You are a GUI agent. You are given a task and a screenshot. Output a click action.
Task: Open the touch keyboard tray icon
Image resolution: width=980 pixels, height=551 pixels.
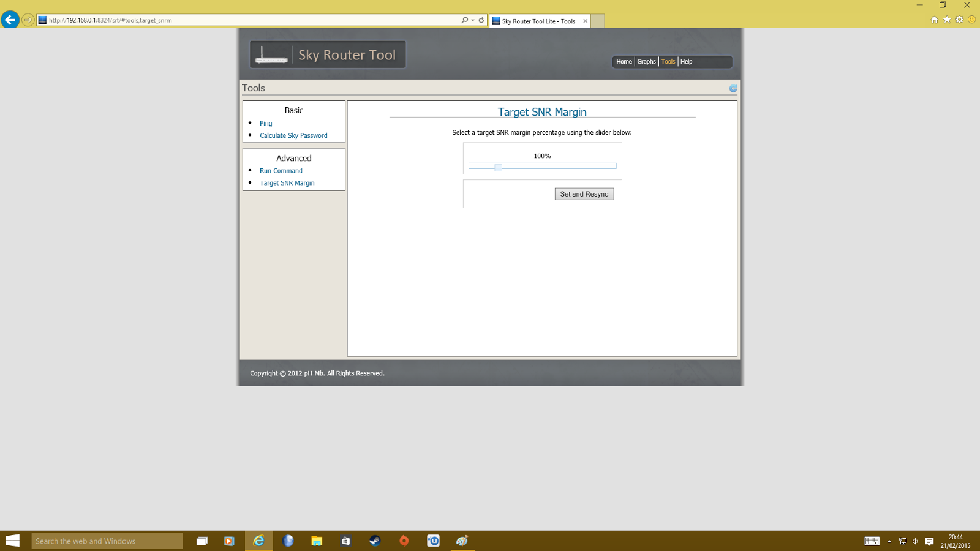coord(872,541)
